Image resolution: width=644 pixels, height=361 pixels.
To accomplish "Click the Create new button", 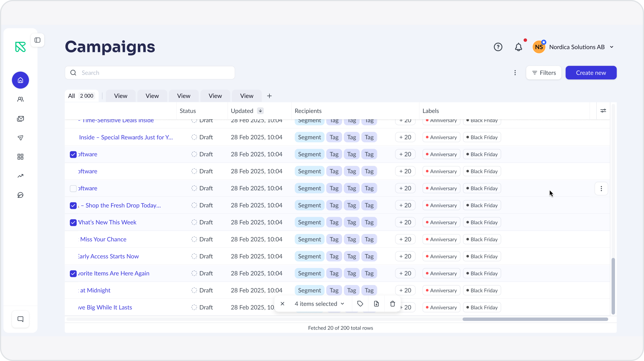I will [591, 73].
